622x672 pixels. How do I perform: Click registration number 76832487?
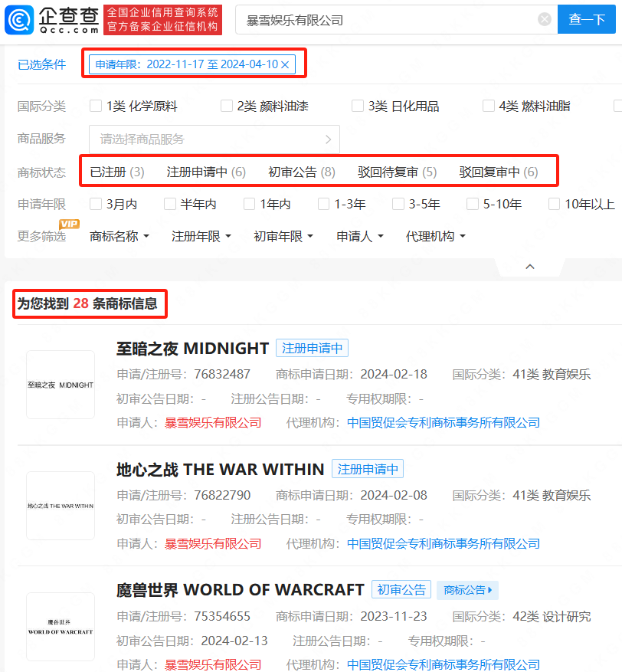(222, 374)
